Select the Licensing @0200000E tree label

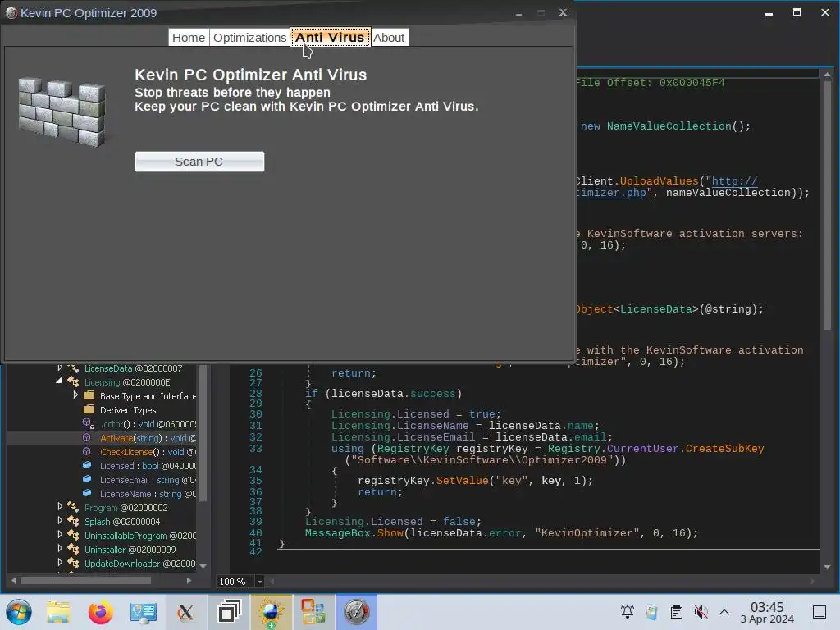point(127,382)
